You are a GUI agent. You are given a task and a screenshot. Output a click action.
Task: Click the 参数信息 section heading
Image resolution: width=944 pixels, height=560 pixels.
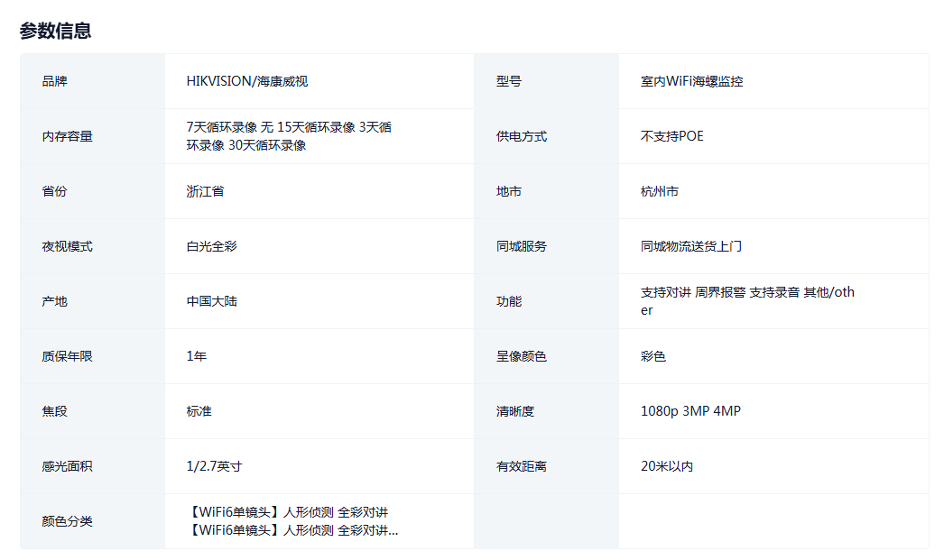pyautogui.click(x=55, y=31)
